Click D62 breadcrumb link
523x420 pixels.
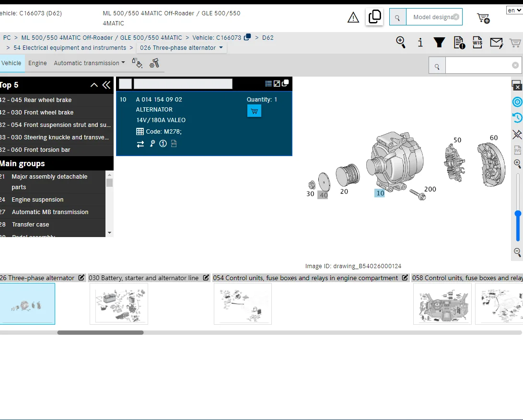268,38
